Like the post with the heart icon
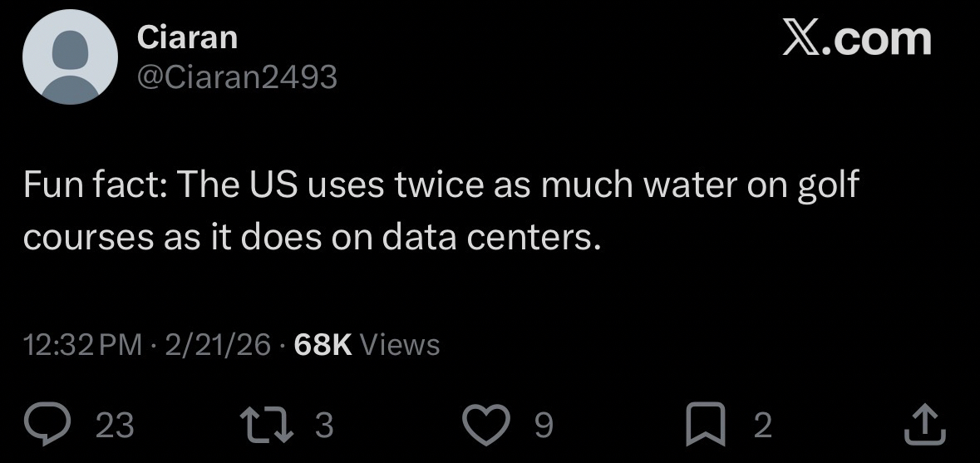The image size is (980, 463). pos(490,425)
